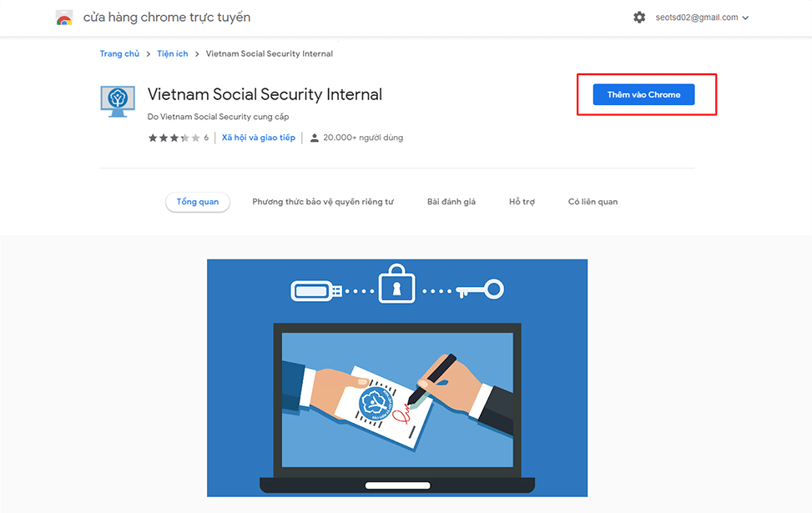Open the Phương thức bảo vệ quyền riêng tư tab
Viewport: 812px width, 513px height.
(x=322, y=202)
